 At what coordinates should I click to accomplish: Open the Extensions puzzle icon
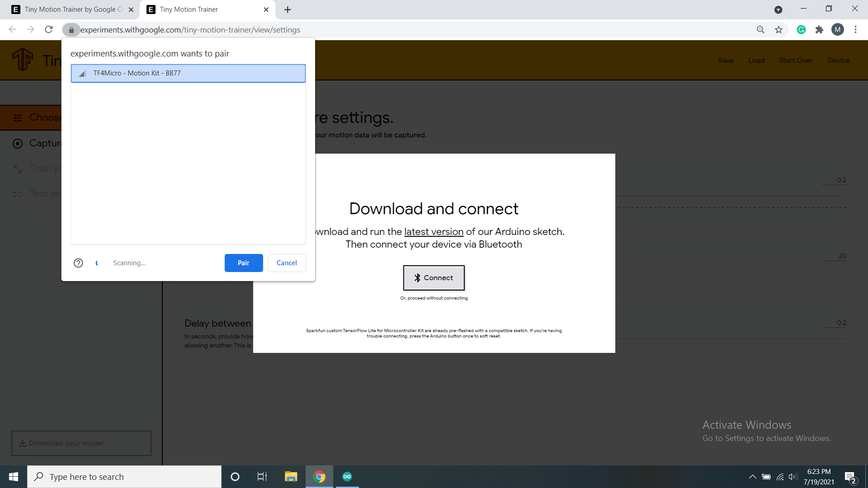pos(819,30)
